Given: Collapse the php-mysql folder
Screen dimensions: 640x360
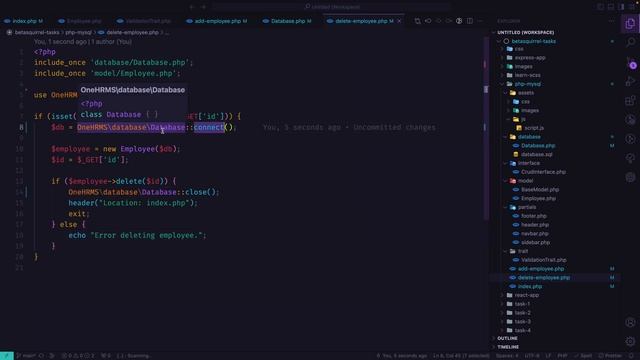Looking at the screenshot, I should pos(527,84).
